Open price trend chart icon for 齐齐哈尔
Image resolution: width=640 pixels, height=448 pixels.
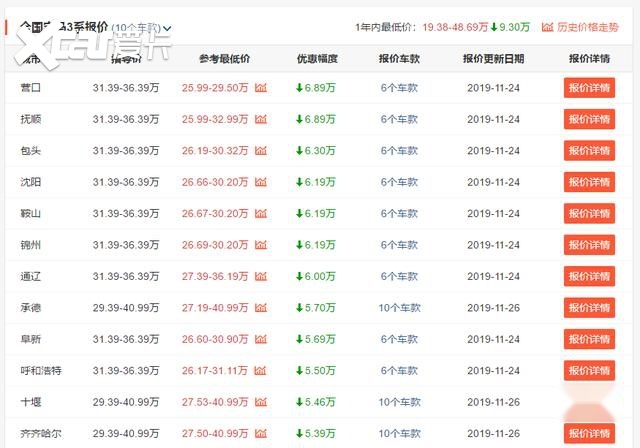point(261,433)
